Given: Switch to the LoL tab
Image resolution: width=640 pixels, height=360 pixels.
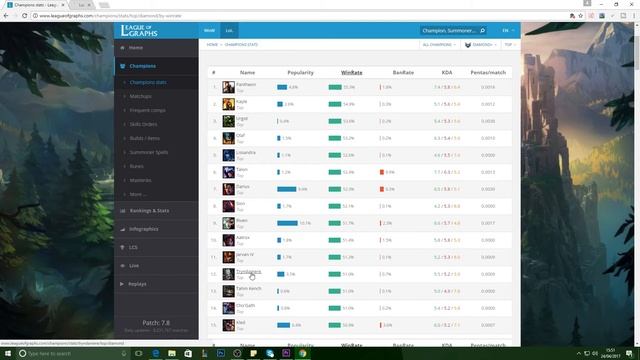Looking at the screenshot, I should [x=229, y=31].
